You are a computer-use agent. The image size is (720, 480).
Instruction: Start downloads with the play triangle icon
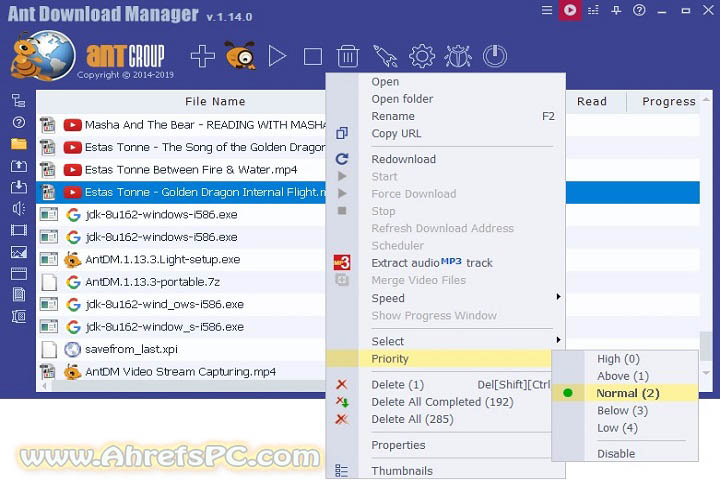coord(277,56)
